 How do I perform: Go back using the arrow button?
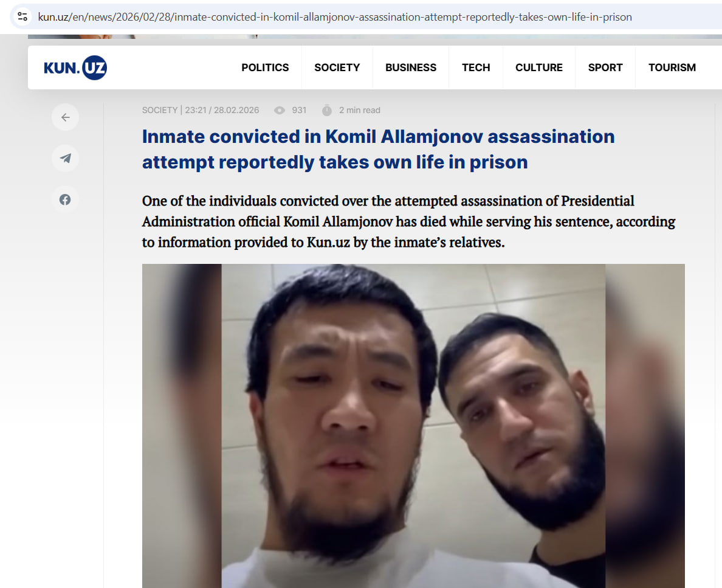pyautogui.click(x=66, y=117)
